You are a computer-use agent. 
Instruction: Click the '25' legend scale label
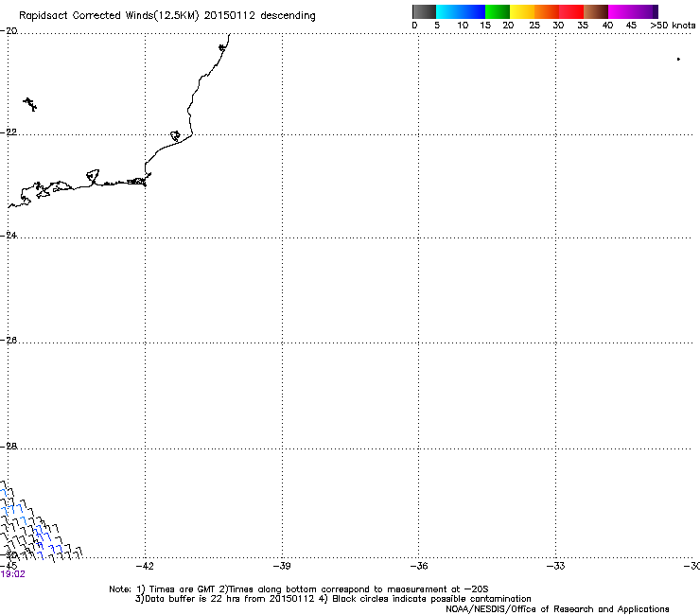pos(534,26)
